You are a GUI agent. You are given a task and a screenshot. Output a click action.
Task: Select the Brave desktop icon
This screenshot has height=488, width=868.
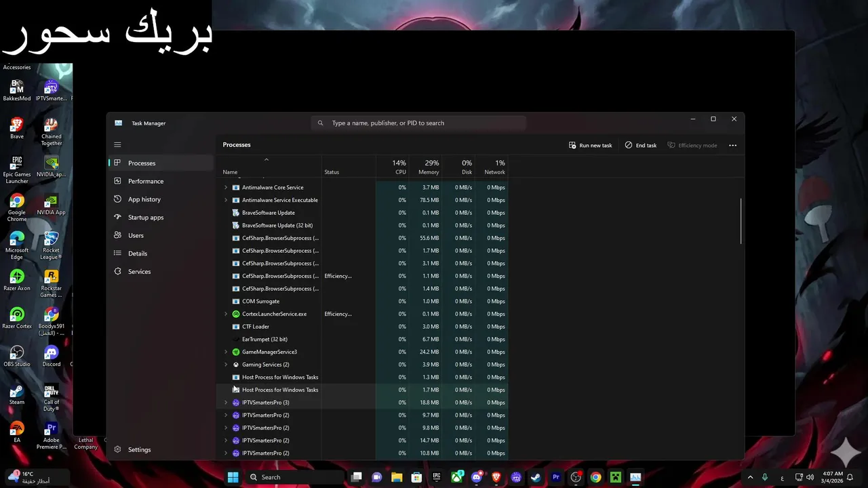tap(17, 129)
